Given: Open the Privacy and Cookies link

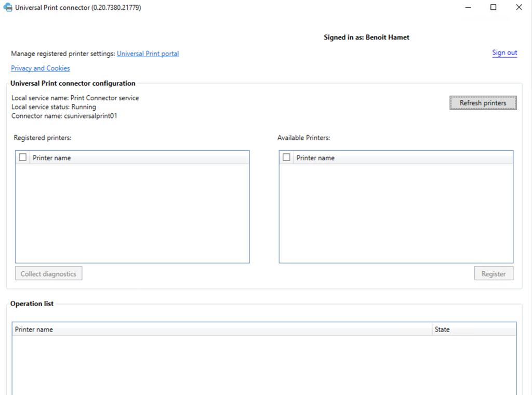Looking at the screenshot, I should (x=41, y=68).
